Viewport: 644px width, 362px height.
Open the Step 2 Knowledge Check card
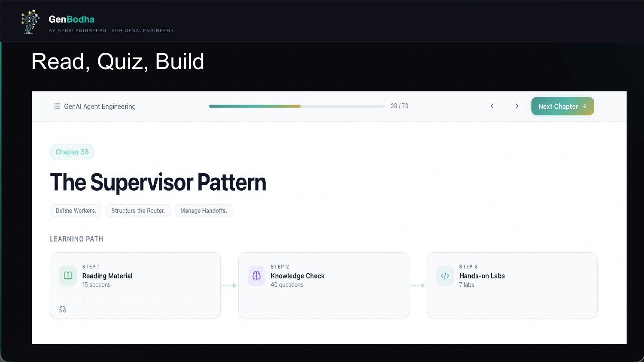(x=323, y=285)
